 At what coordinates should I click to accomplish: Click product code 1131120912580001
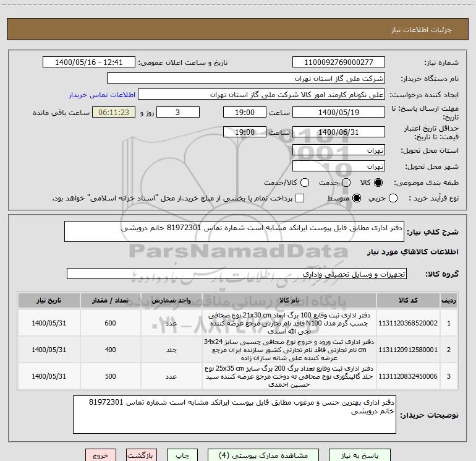coord(408,350)
